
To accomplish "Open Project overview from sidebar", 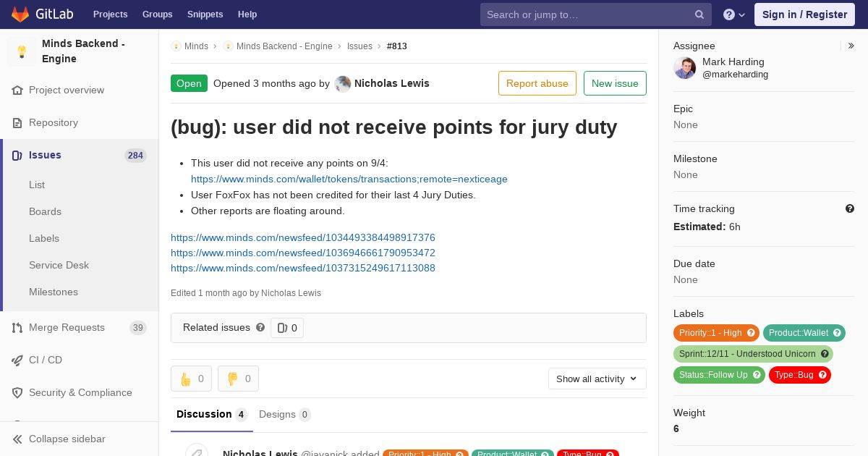I will pos(67,90).
